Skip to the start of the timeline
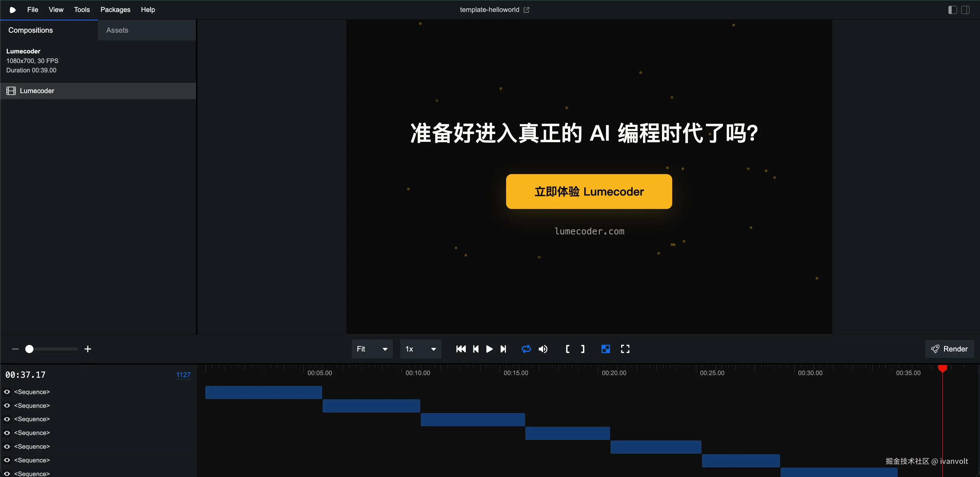Screen dimensions: 980x477 point(461,349)
